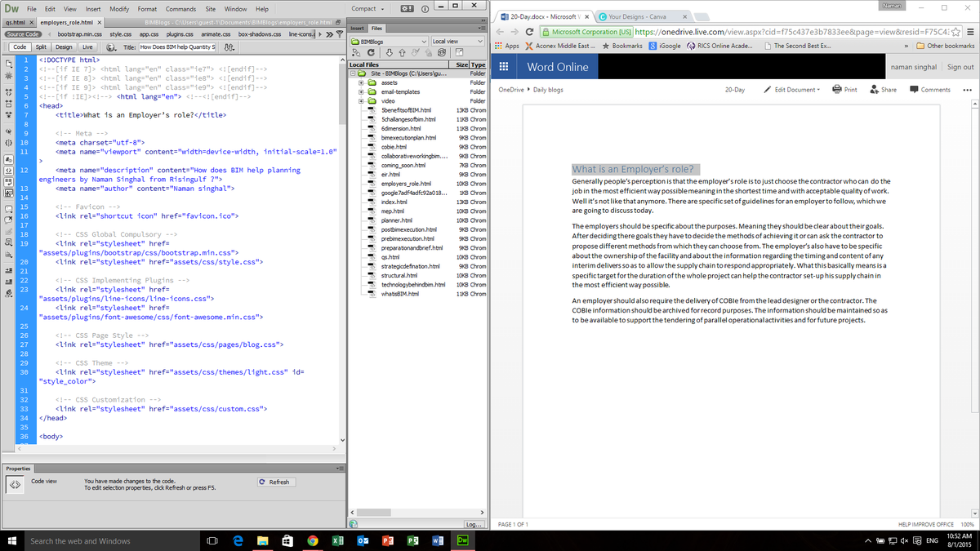Connect to remote server in Files panel
This screenshot has height=551, width=980.
[355, 52]
